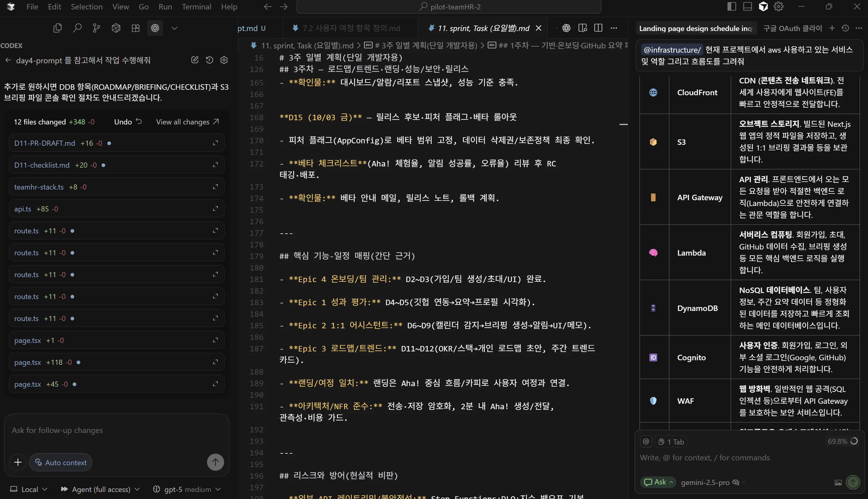The width and height of the screenshot is (868, 499).
Task: Open Codex task history clock icon
Action: 209,60
